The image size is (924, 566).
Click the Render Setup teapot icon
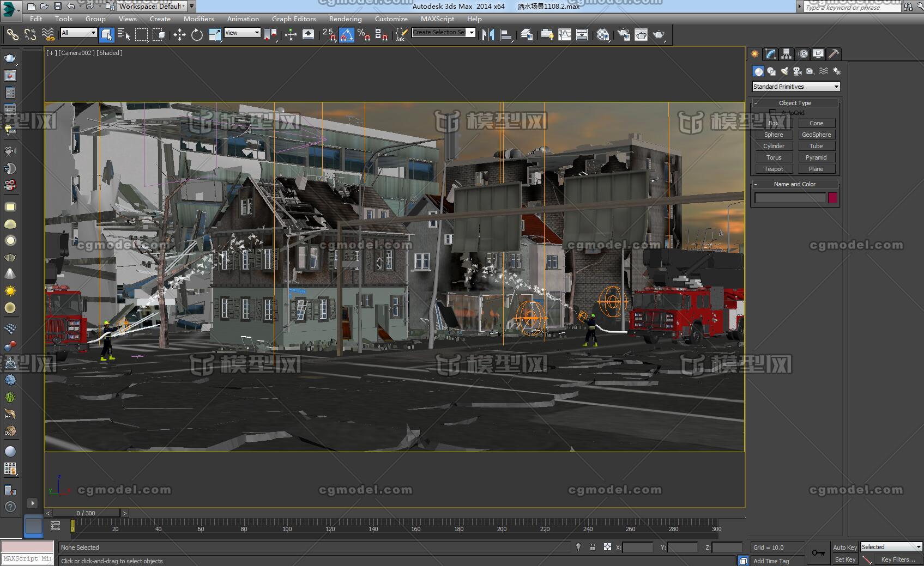[x=623, y=35]
